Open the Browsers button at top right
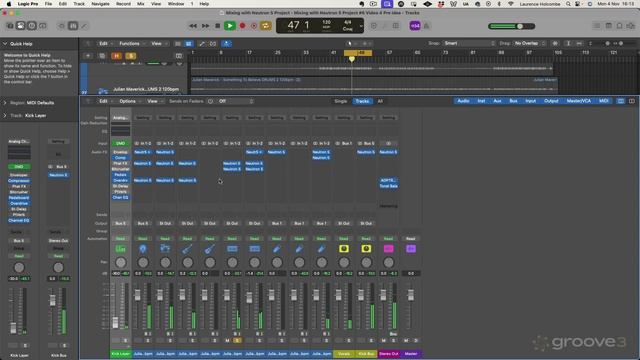Screen dimensions: 640x360 [x=631, y=26]
